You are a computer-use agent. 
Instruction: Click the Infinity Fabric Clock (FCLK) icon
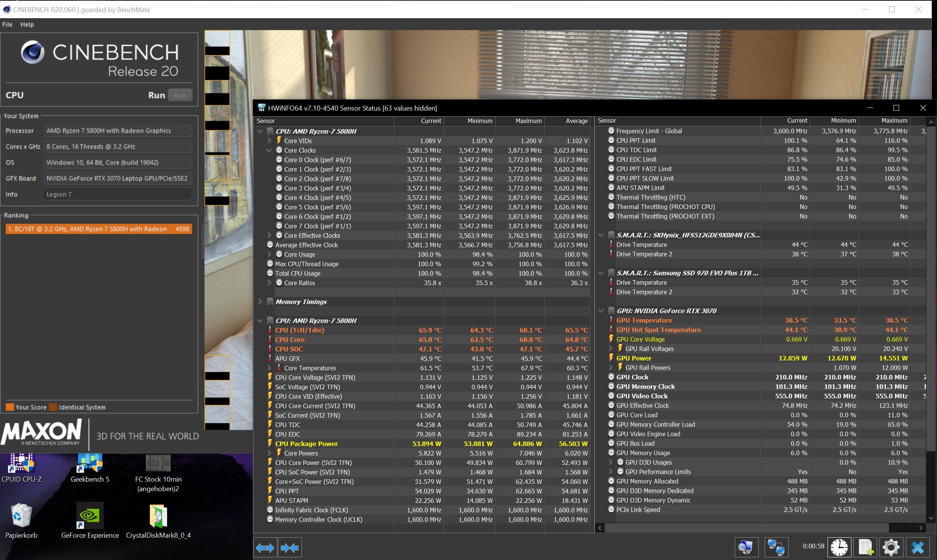coord(270,510)
